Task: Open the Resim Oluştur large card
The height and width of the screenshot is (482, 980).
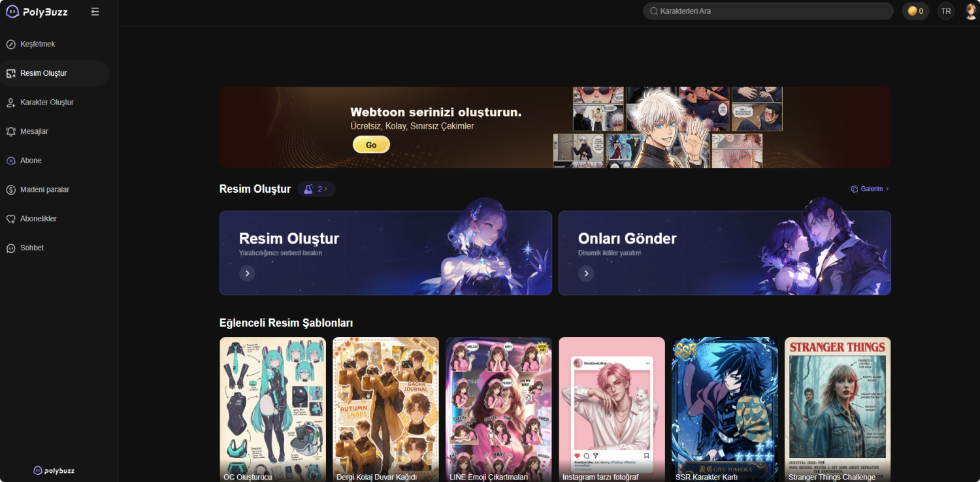Action: point(385,253)
